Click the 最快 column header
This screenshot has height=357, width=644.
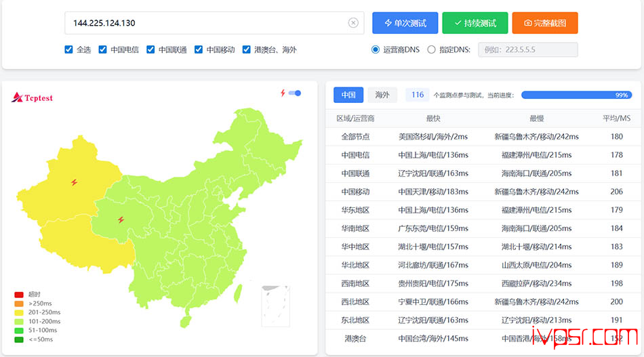point(433,119)
